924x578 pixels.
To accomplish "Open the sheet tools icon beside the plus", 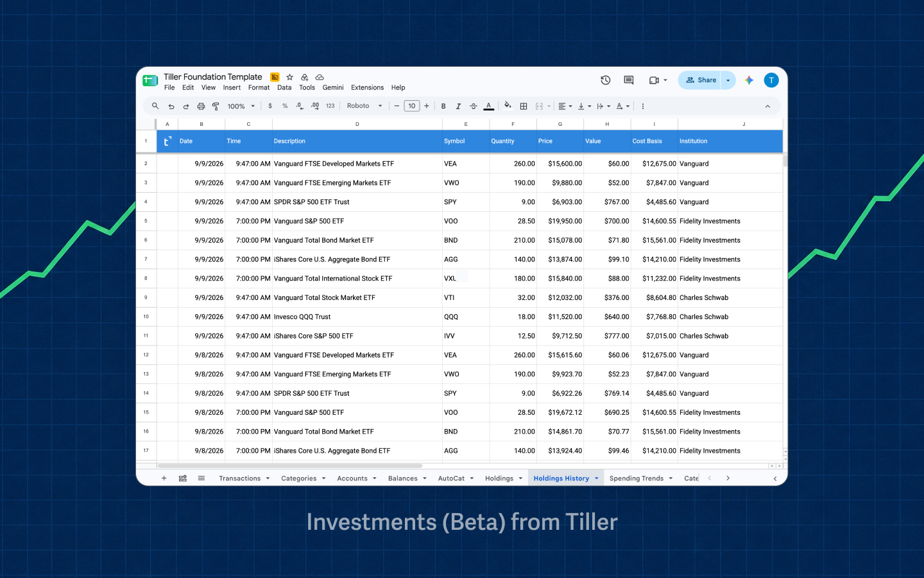I will [183, 478].
